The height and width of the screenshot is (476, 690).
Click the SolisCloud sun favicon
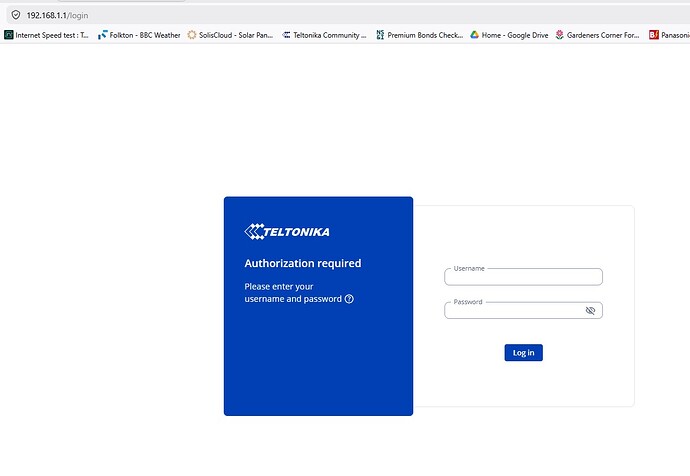[192, 35]
